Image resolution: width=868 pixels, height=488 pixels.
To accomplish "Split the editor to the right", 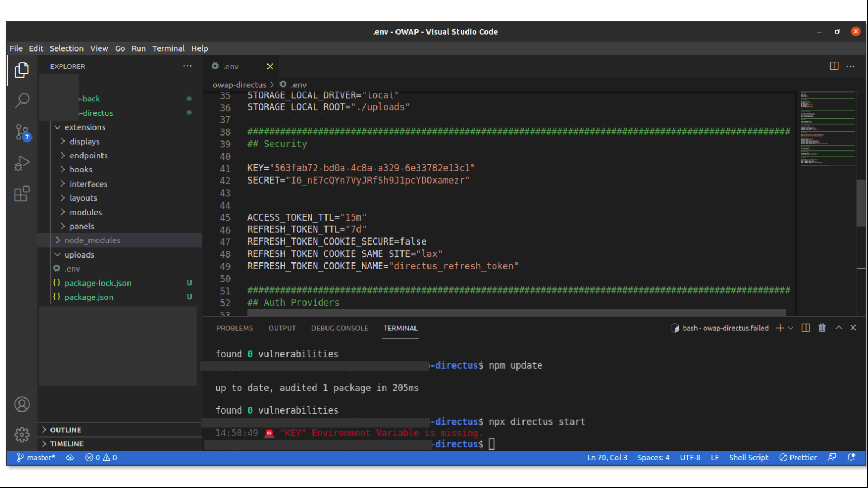I will (834, 66).
